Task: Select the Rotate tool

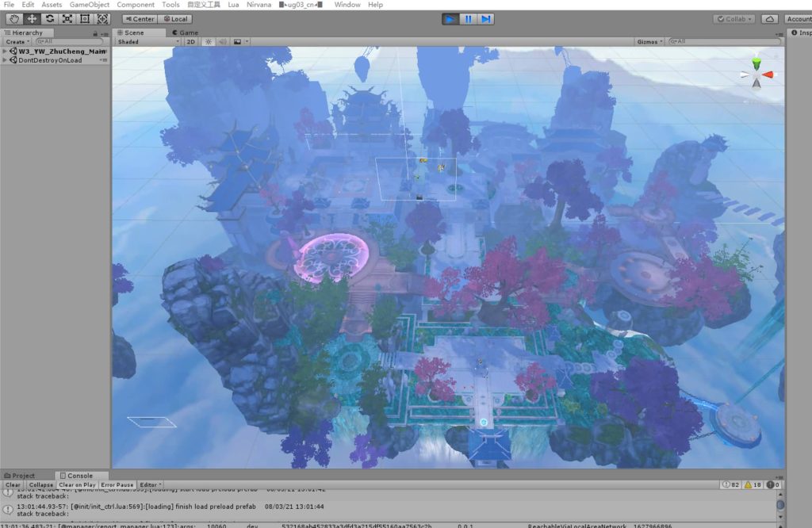Action: (49, 18)
